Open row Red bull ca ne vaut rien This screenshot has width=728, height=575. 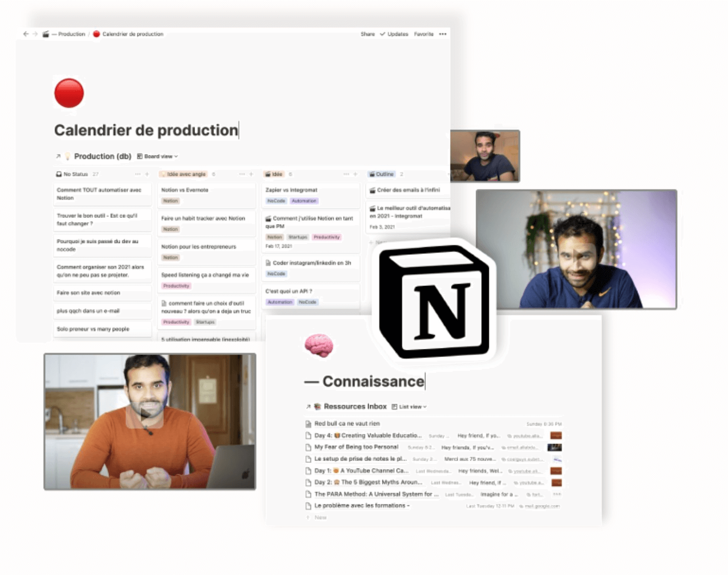433,424
